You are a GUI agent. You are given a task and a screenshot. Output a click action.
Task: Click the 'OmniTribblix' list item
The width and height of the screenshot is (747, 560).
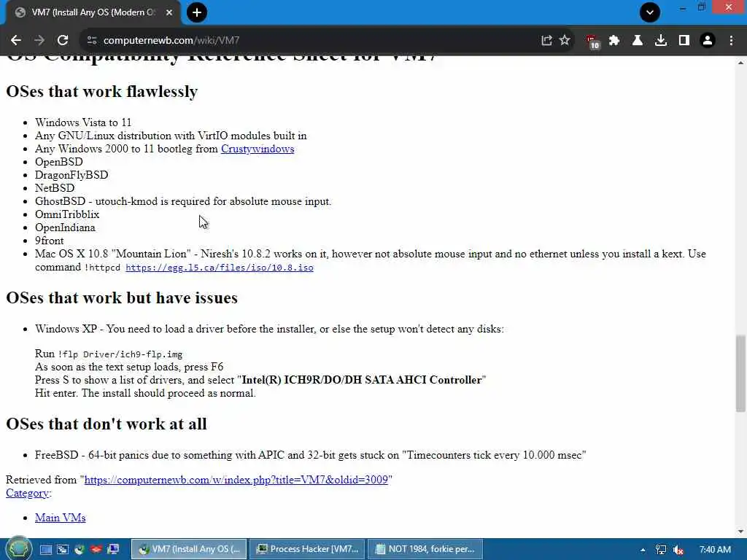click(67, 214)
